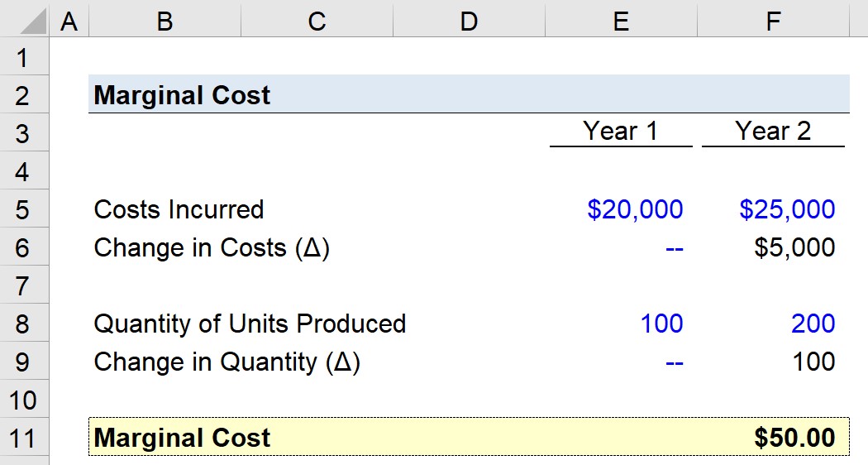Click the Year 2 heading cell
The image size is (868, 465).
pos(773,132)
